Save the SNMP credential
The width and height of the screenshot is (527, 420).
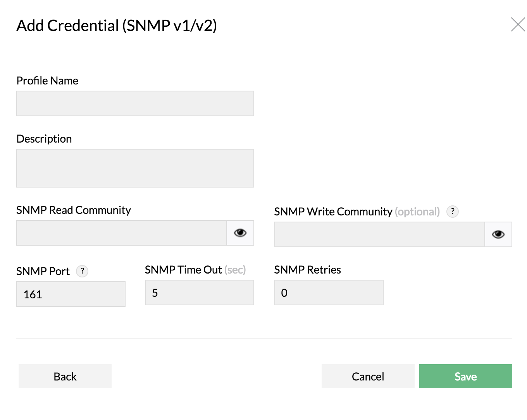(465, 376)
